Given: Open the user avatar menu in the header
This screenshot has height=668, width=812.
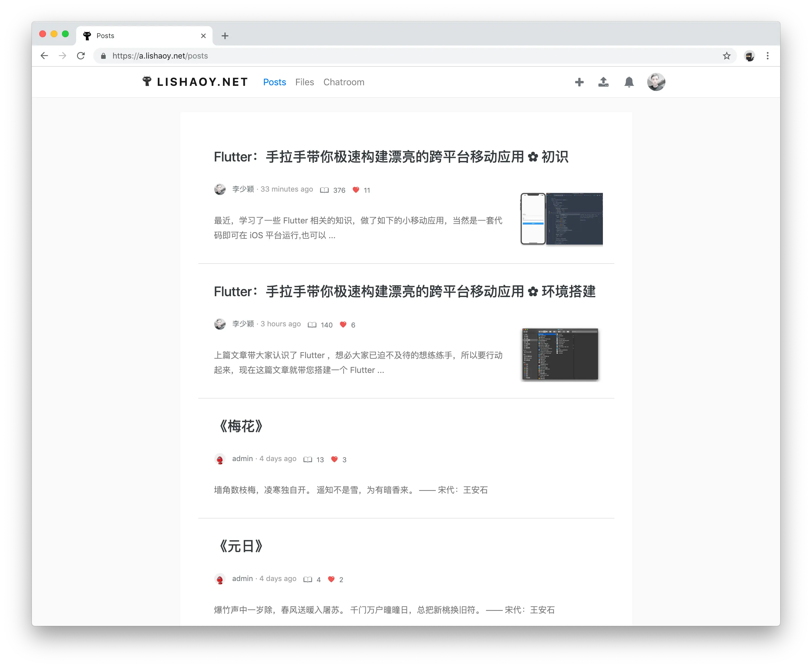Looking at the screenshot, I should coord(656,82).
